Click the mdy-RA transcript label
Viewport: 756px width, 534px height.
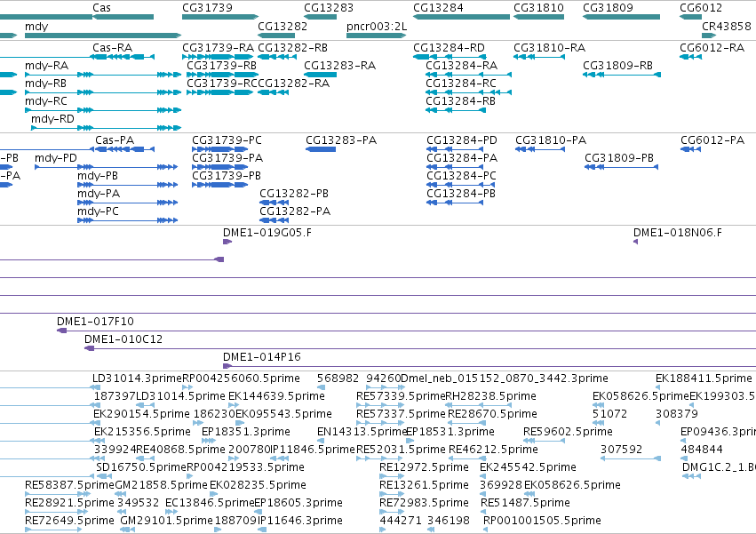pyautogui.click(x=46, y=66)
